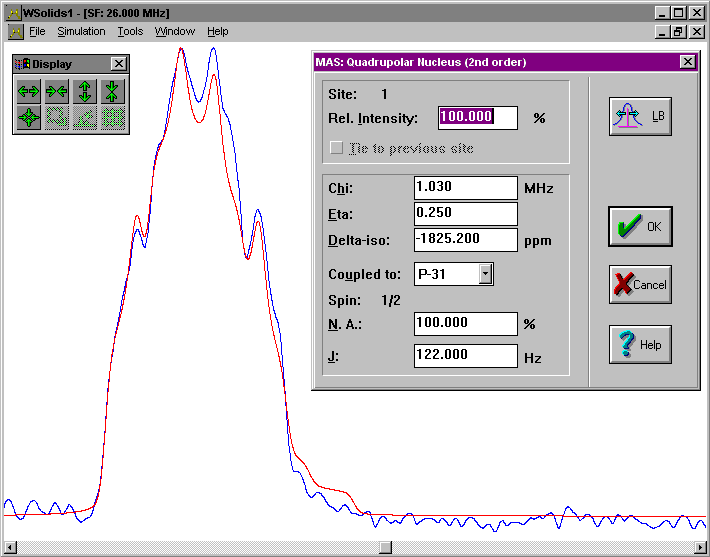Click the vertical expand arrows icon
Image resolution: width=710 pixels, height=557 pixels.
tap(85, 91)
